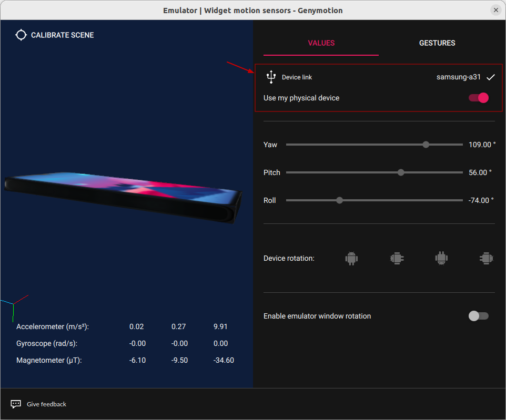Click the Roll slider handle
Screen dimensions: 506x420
click(x=340, y=200)
